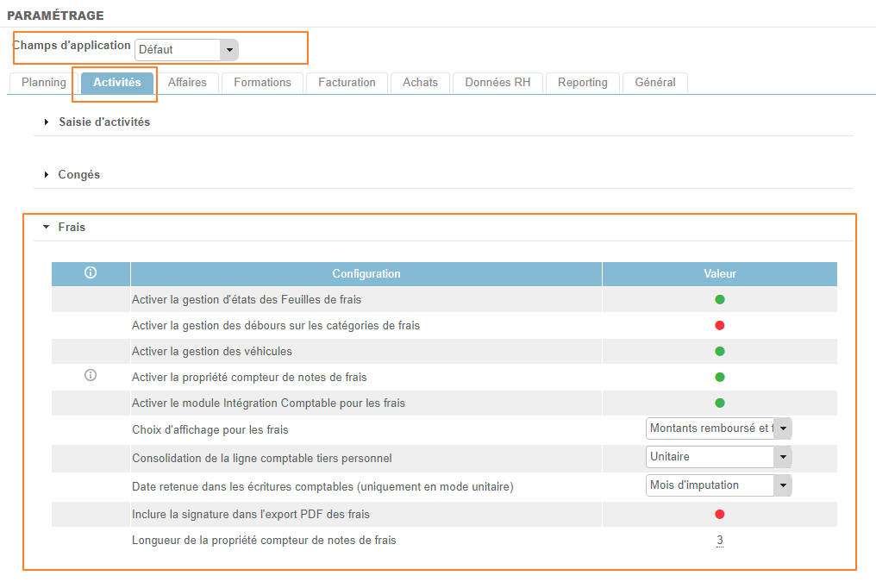Expand Saisie d'activités section

click(x=103, y=122)
